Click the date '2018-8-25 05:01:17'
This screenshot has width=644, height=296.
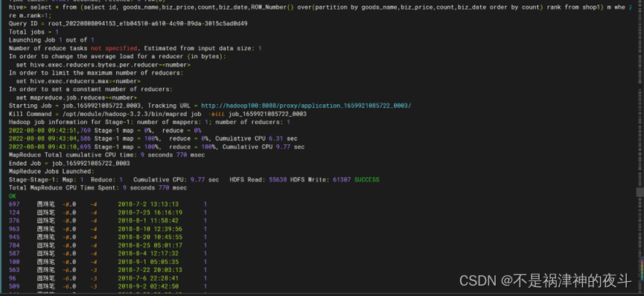point(150,245)
